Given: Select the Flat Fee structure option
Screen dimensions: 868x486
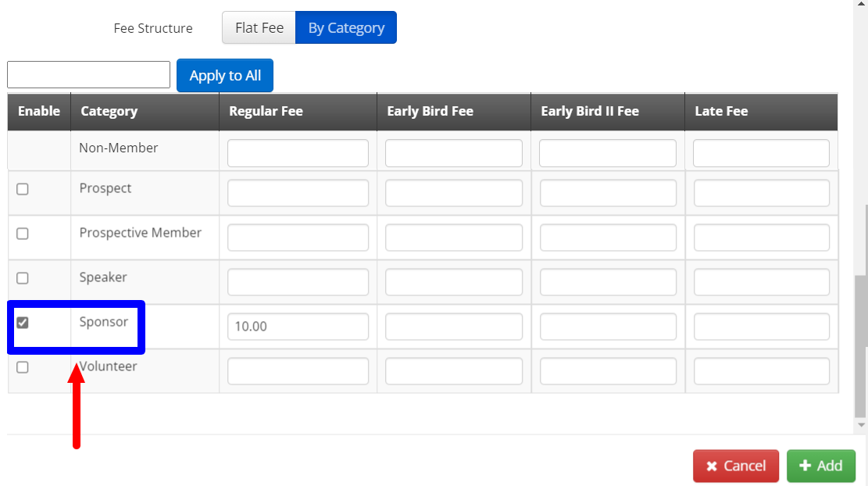Looking at the screenshot, I should point(259,28).
